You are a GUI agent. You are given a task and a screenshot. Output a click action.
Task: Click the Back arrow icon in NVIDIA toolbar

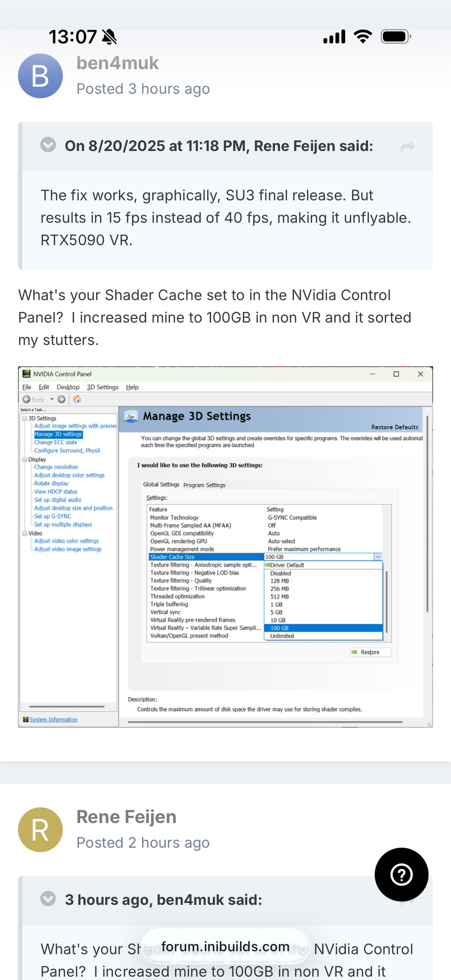point(26,399)
